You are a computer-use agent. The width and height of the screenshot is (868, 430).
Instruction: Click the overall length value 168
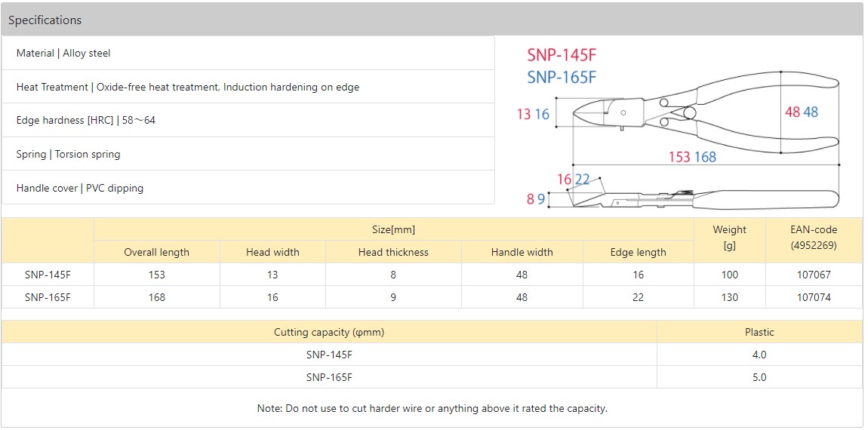(157, 297)
